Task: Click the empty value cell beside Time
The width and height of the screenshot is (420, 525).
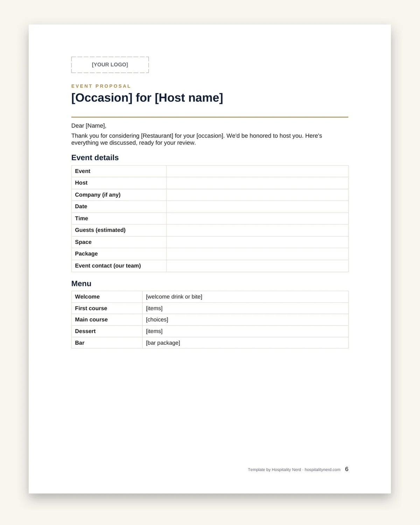Action: (x=257, y=218)
